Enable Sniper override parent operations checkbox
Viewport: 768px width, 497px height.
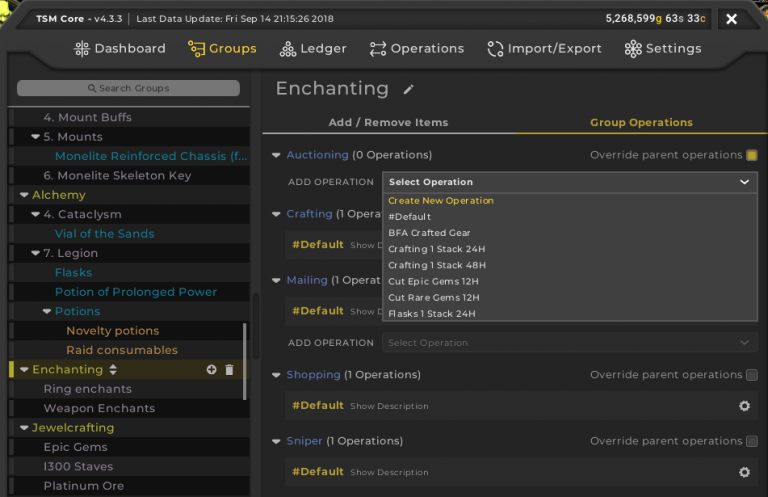coord(752,441)
